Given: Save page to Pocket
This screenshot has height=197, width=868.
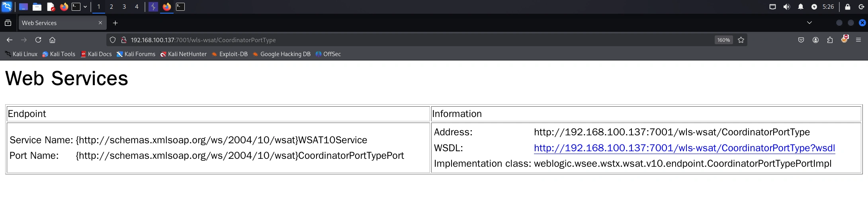Looking at the screenshot, I should tap(801, 40).
